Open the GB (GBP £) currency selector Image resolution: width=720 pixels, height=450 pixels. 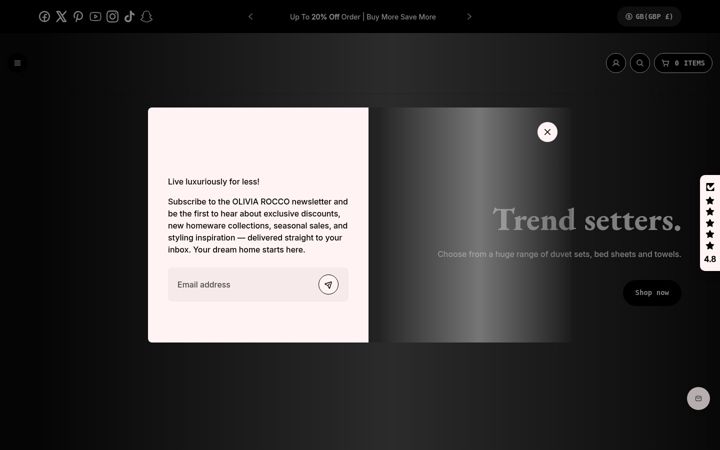coord(649,17)
